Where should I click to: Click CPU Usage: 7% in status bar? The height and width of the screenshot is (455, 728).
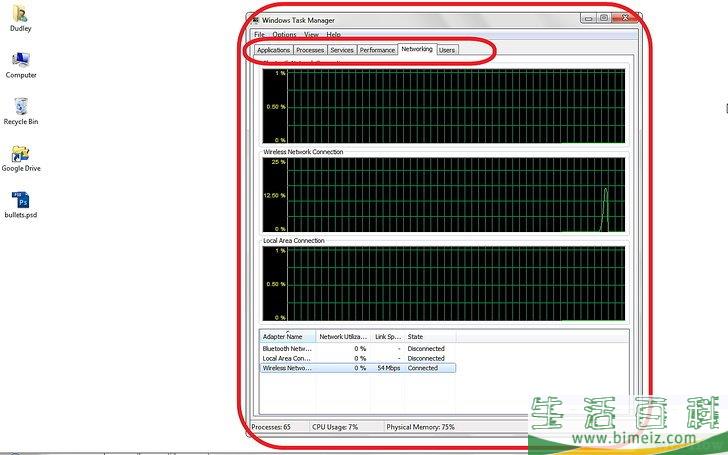point(335,427)
